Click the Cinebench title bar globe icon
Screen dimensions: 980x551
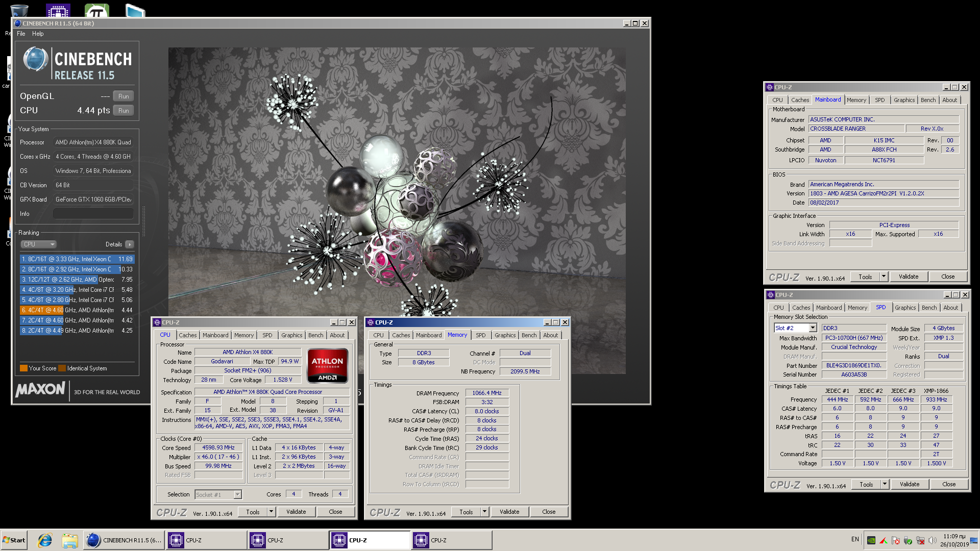(18, 23)
